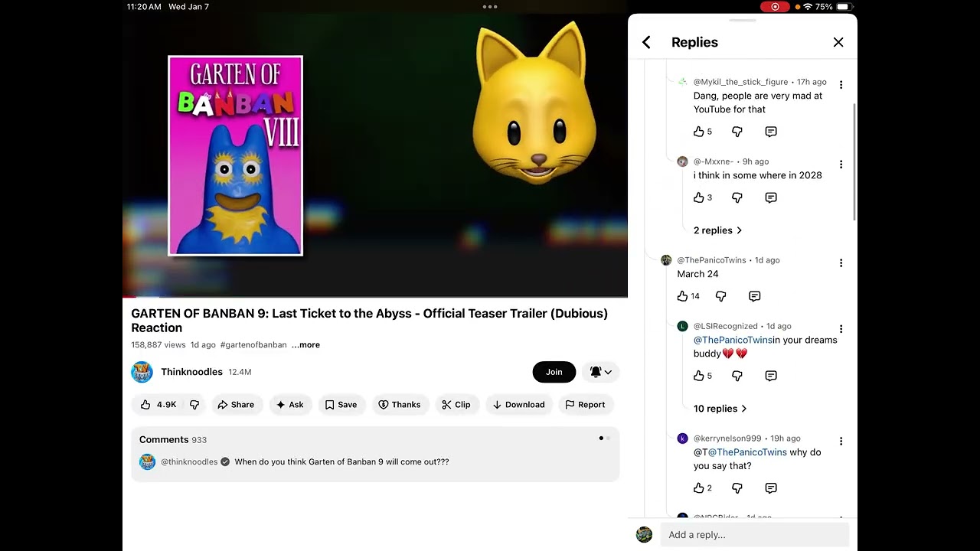Tap the Replies panel drag handle
The width and height of the screenshot is (980, 551).
click(x=743, y=20)
